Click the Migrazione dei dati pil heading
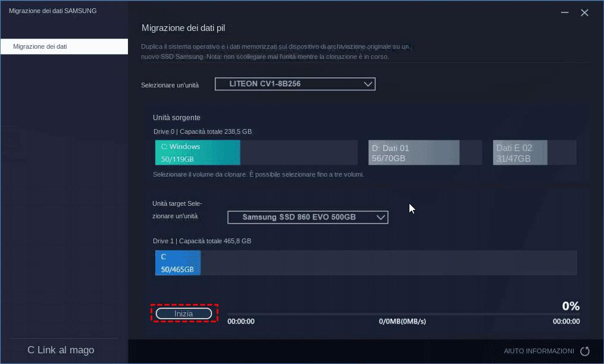Screen dimensions: 604x364 coord(183,28)
